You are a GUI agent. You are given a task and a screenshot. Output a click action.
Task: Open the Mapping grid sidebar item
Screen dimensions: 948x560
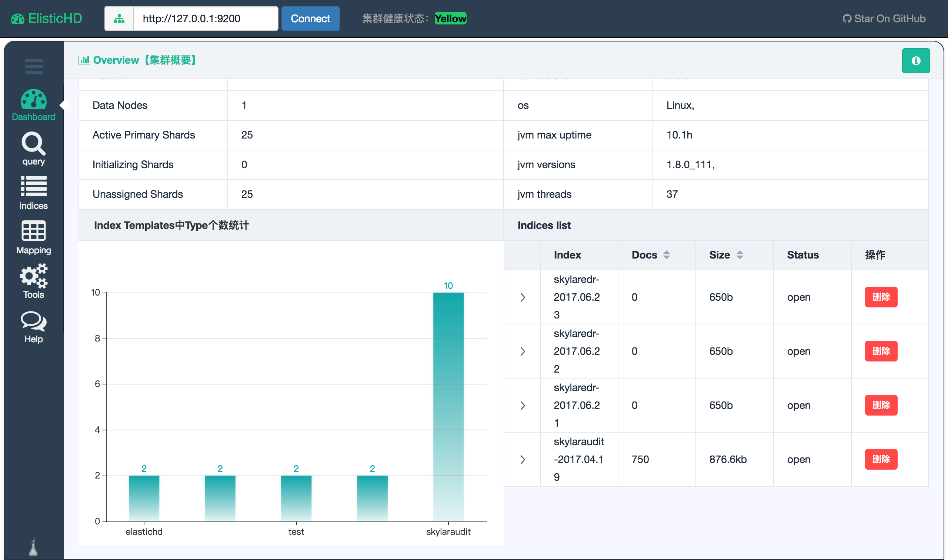[x=34, y=238]
